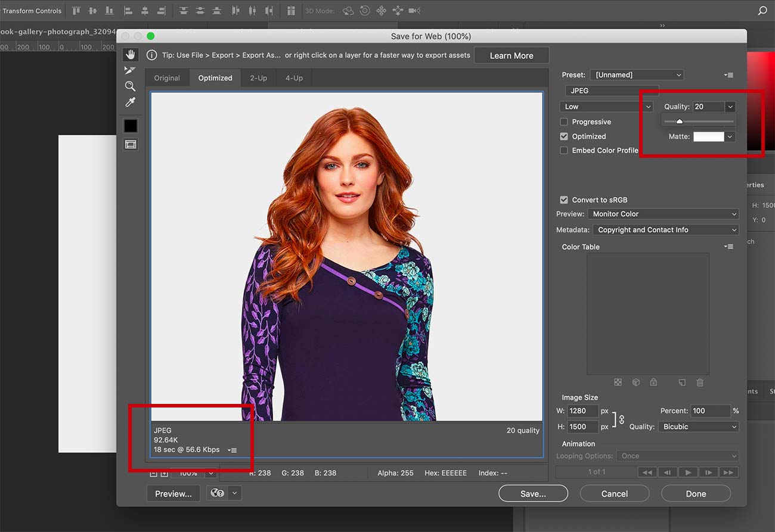
Task: Switch to the Original tab
Action: [x=167, y=78]
